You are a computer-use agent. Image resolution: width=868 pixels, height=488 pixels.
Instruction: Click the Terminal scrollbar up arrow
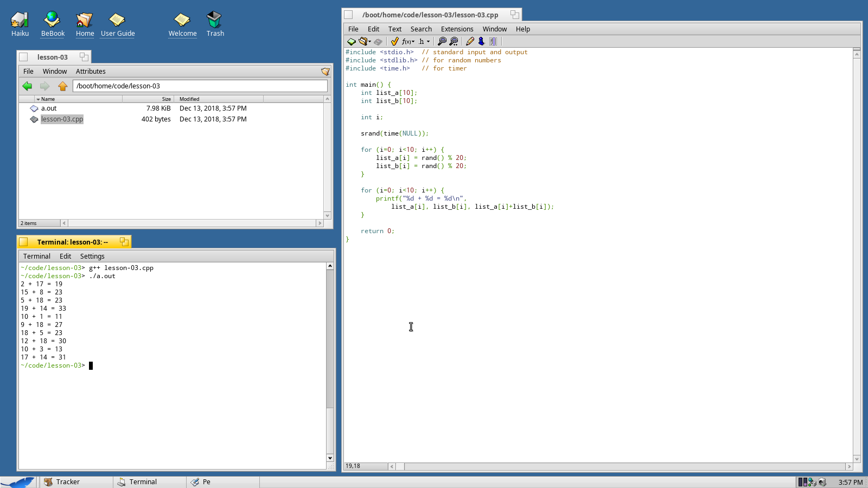tap(330, 266)
